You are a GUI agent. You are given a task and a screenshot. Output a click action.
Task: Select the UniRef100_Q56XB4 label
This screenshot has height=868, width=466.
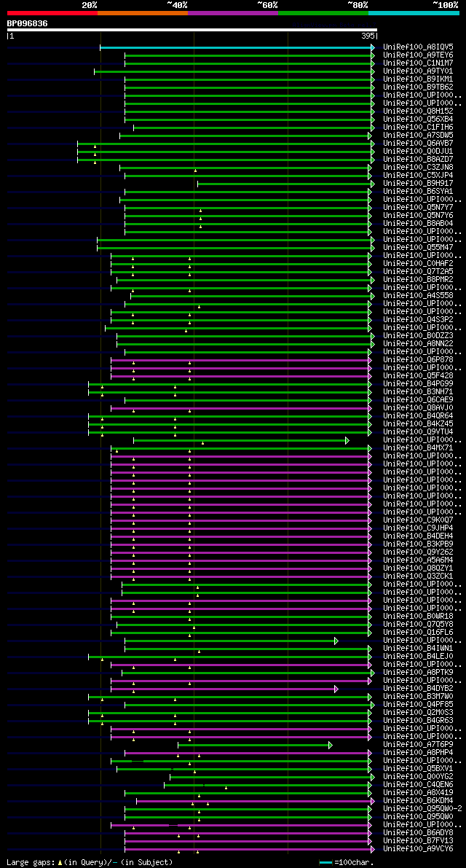[418, 120]
